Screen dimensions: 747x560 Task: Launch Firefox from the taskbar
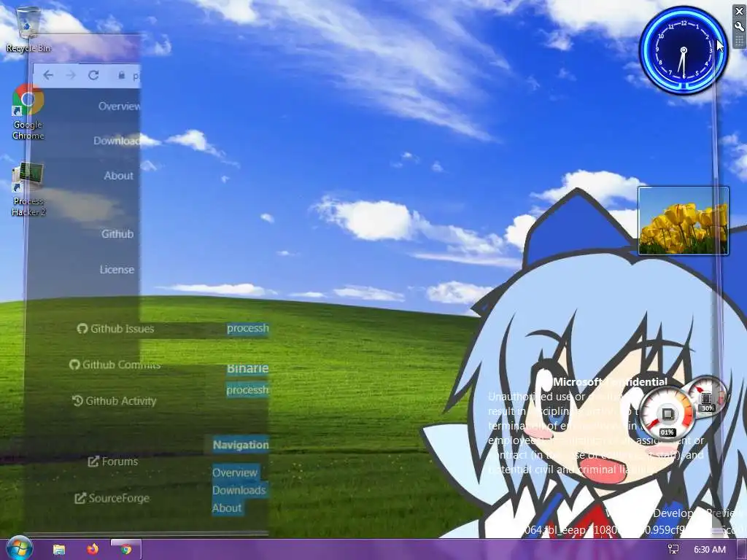tap(93, 549)
